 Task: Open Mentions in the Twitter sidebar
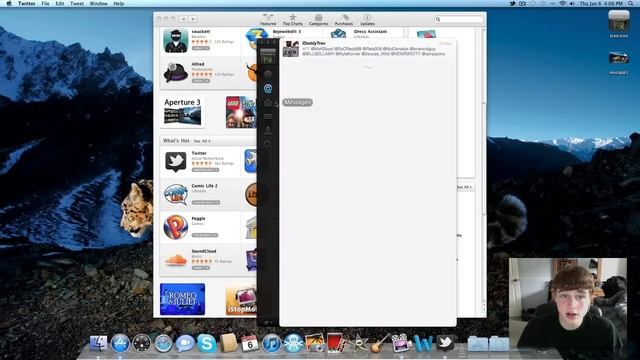pyautogui.click(x=268, y=88)
